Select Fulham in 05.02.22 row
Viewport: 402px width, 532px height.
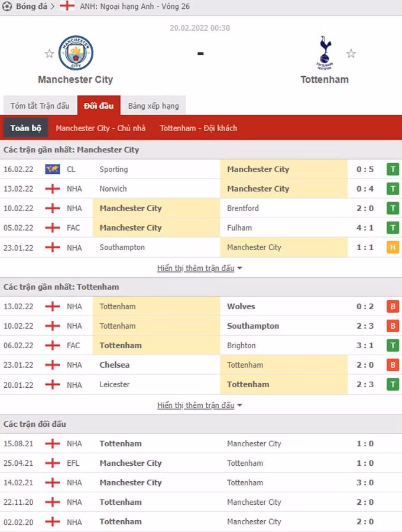(239, 228)
